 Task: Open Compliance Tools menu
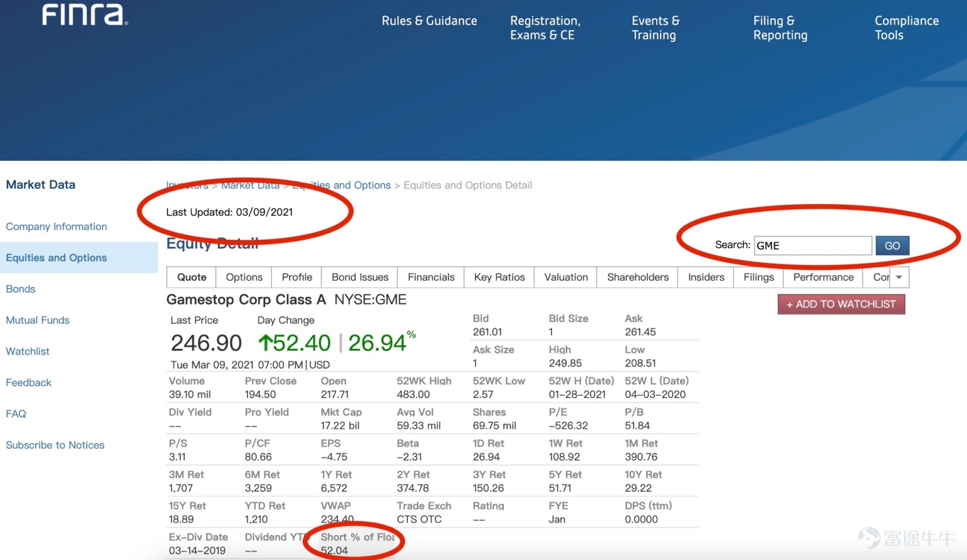[x=907, y=28]
